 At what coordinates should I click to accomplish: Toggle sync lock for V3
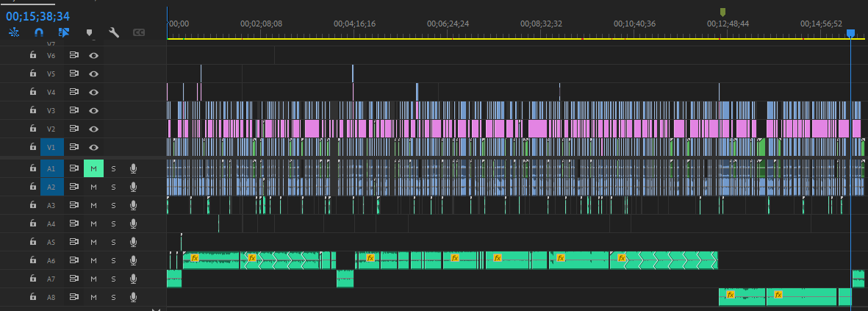[x=73, y=110]
